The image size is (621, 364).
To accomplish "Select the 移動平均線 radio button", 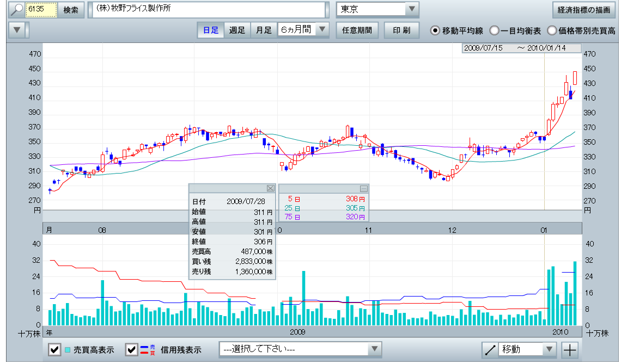I will (x=435, y=30).
